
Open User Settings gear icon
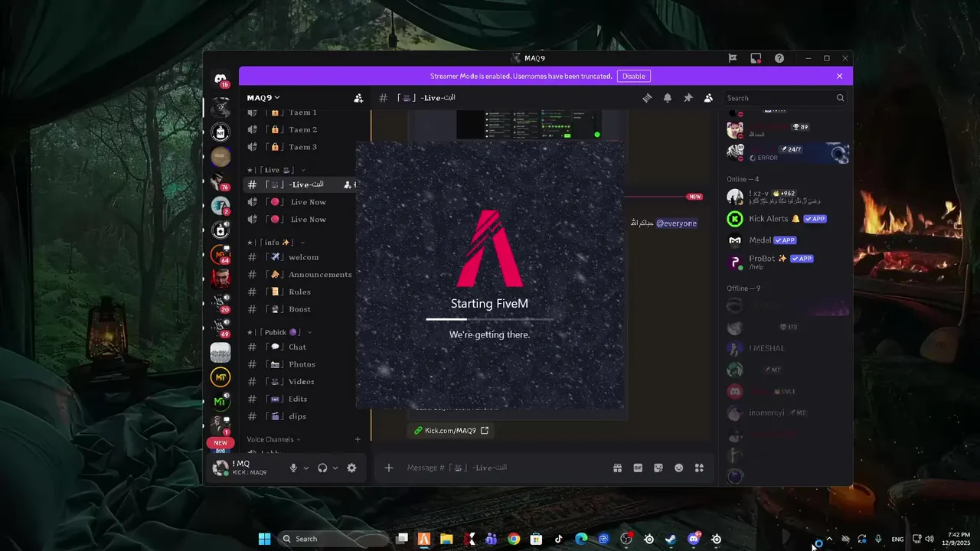click(x=351, y=468)
